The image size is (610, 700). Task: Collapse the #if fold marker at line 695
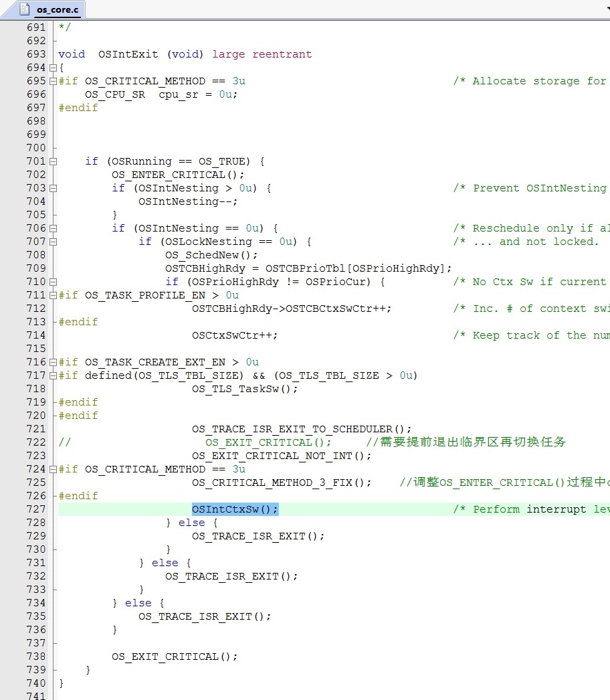click(x=53, y=81)
